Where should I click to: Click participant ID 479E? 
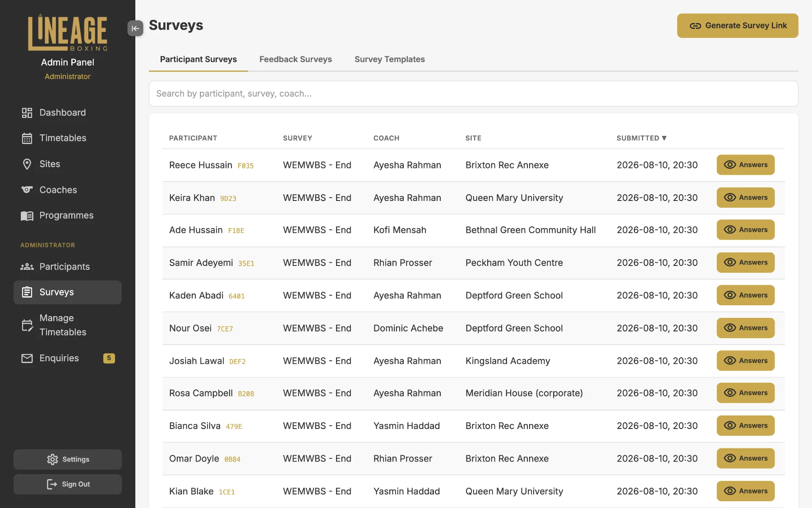[234, 426]
